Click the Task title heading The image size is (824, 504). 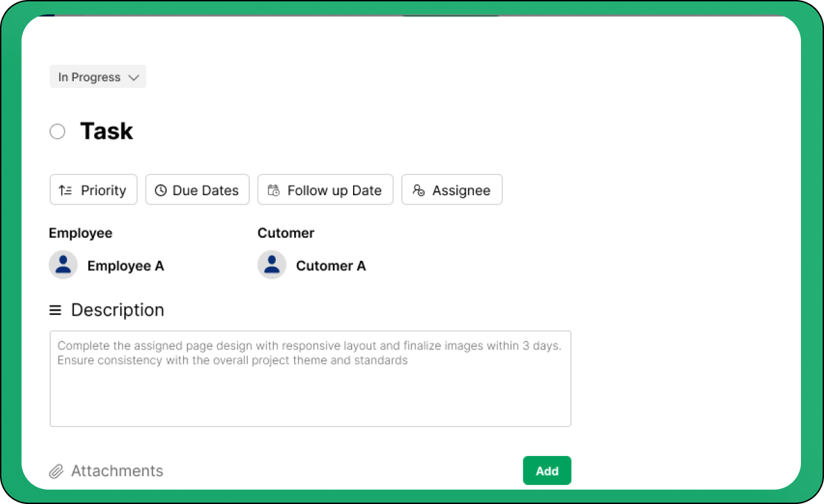(106, 131)
